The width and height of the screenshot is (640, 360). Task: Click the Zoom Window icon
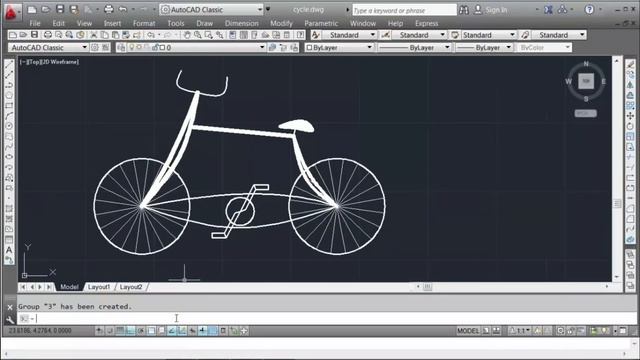pyautogui.click(x=209, y=35)
